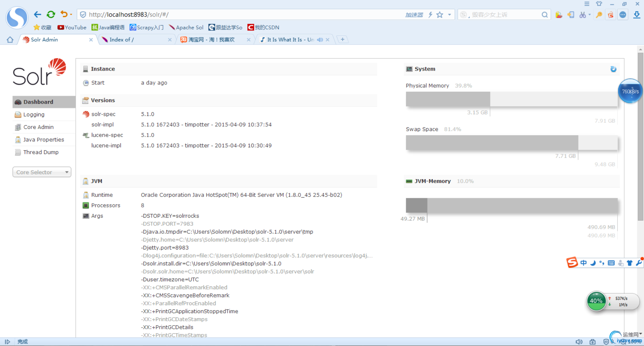Open the Apache Sol bookmark
Viewport: 644px width, 346px height.
point(186,27)
